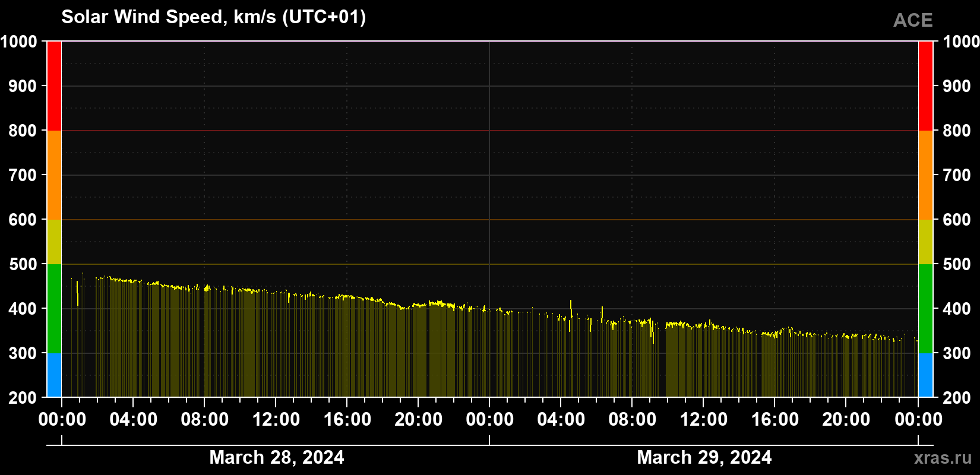
Task: Click the "Solar Wind Speed, km/s (UTC+01)" title
Action: 214,17
